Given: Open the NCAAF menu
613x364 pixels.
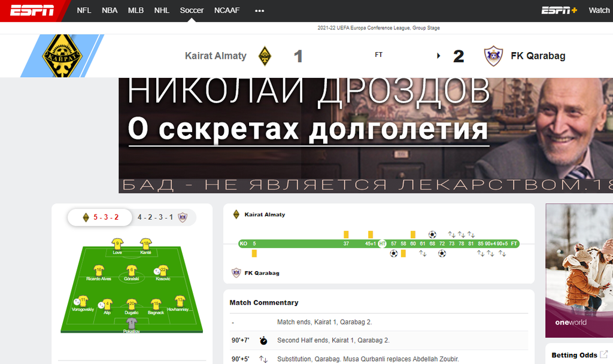Looking at the screenshot, I should (x=227, y=11).
